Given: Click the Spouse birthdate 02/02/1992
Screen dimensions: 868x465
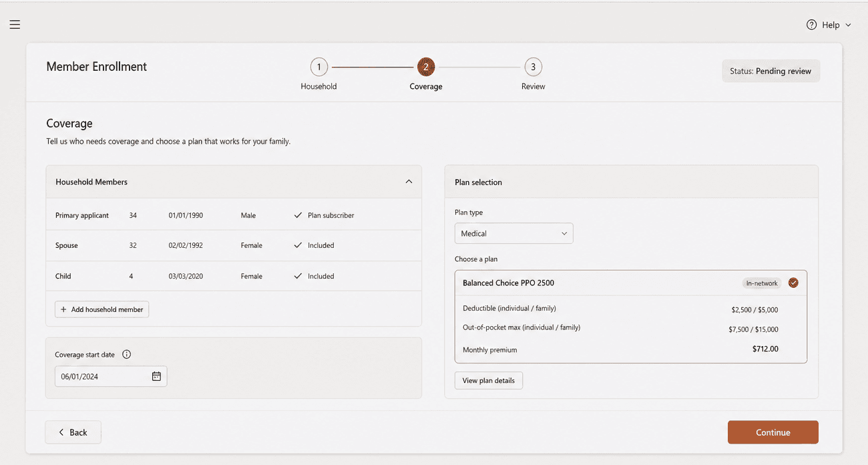Looking at the screenshot, I should coord(186,245).
